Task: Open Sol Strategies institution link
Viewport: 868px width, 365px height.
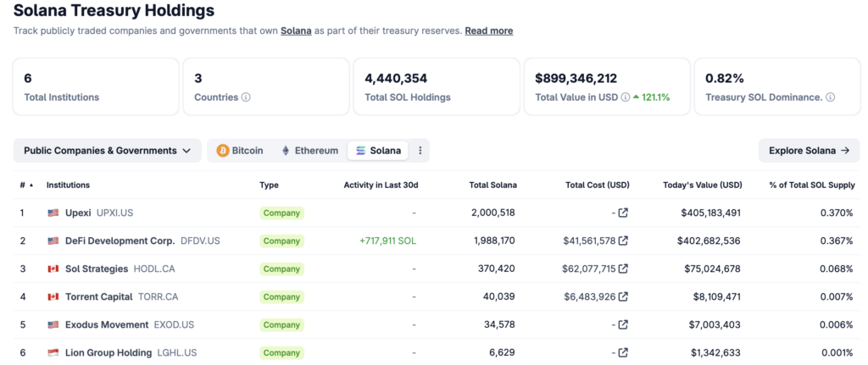Action: coord(97,268)
